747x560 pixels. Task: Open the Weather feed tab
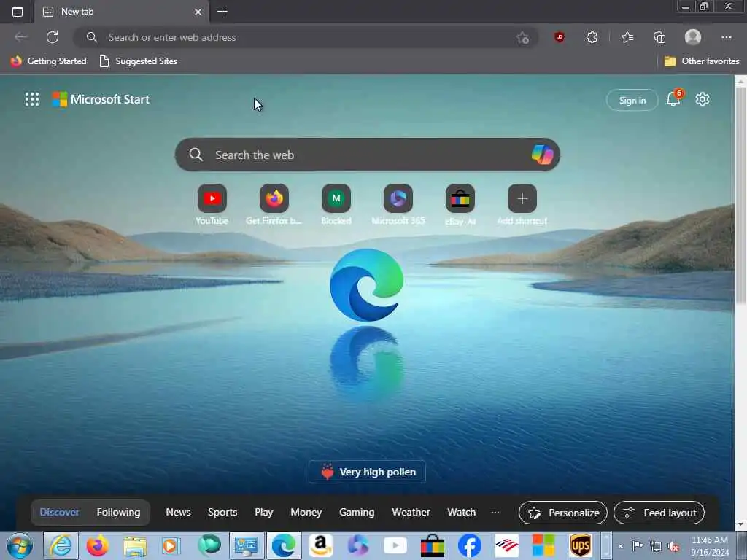pos(411,512)
